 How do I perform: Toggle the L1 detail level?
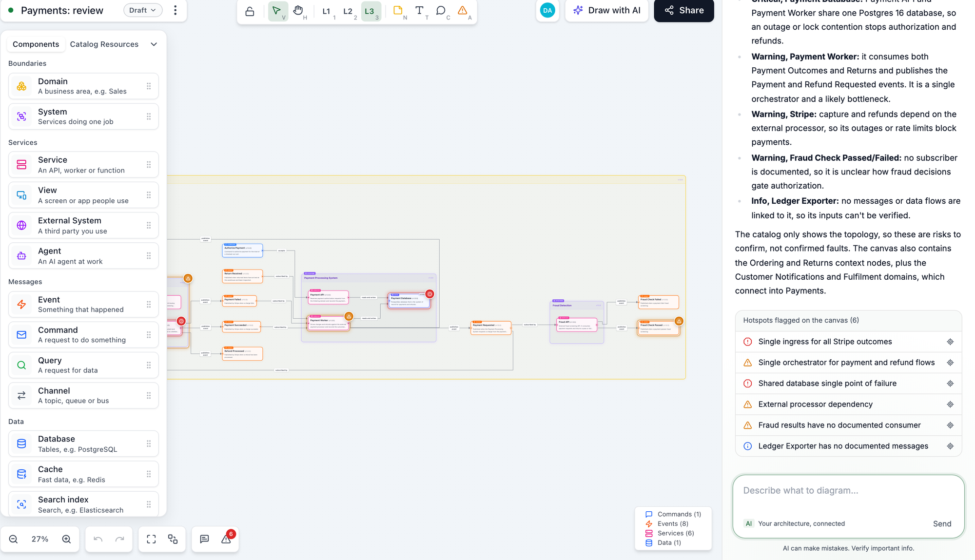tap(327, 11)
